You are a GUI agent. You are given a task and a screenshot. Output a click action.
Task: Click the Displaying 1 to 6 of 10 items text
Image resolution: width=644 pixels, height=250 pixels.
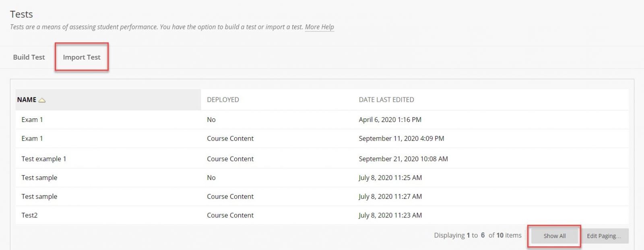[477, 236]
